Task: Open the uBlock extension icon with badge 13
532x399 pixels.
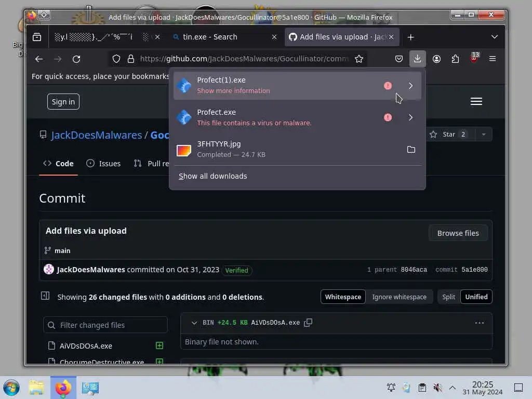Action: [474, 58]
